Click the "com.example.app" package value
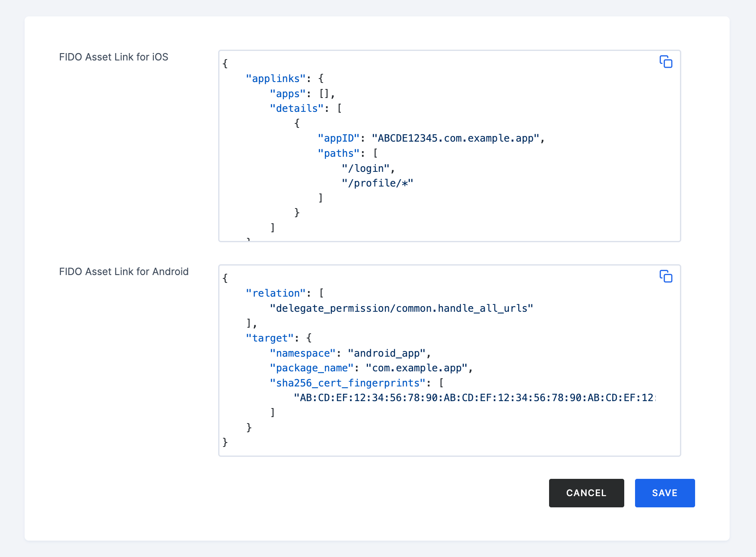This screenshot has width=756, height=557. click(x=416, y=368)
